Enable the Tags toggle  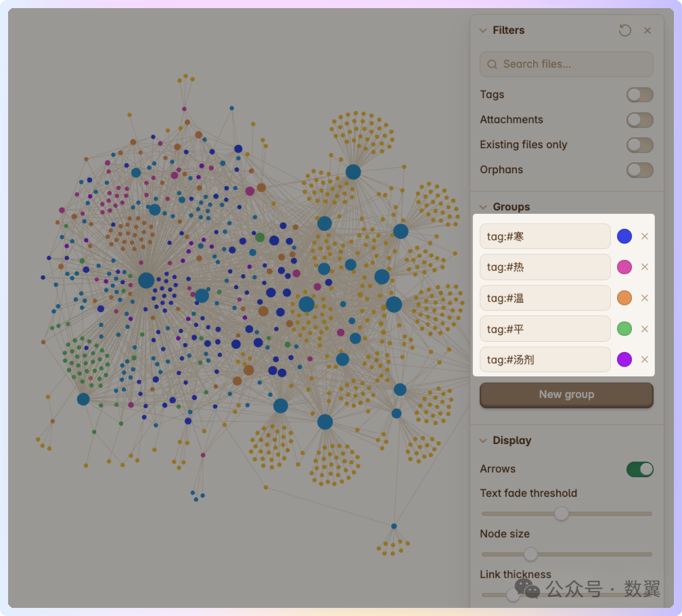[639, 95]
